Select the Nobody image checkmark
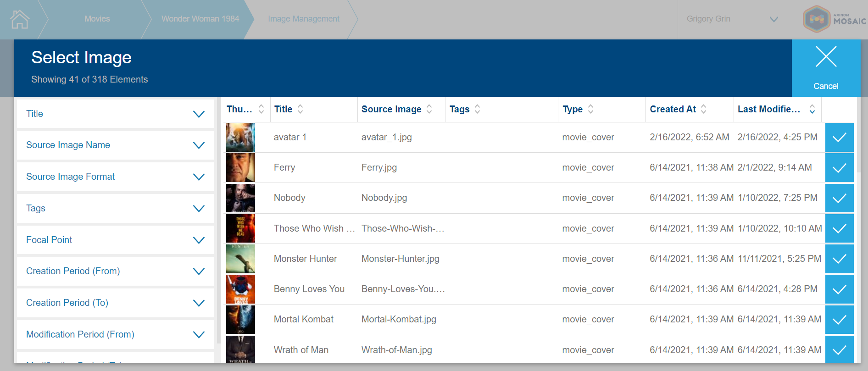This screenshot has width=868, height=371. 839,198
